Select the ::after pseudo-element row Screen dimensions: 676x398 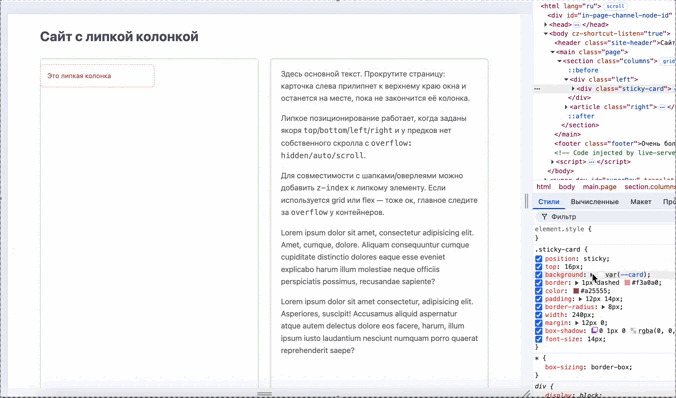(x=581, y=116)
